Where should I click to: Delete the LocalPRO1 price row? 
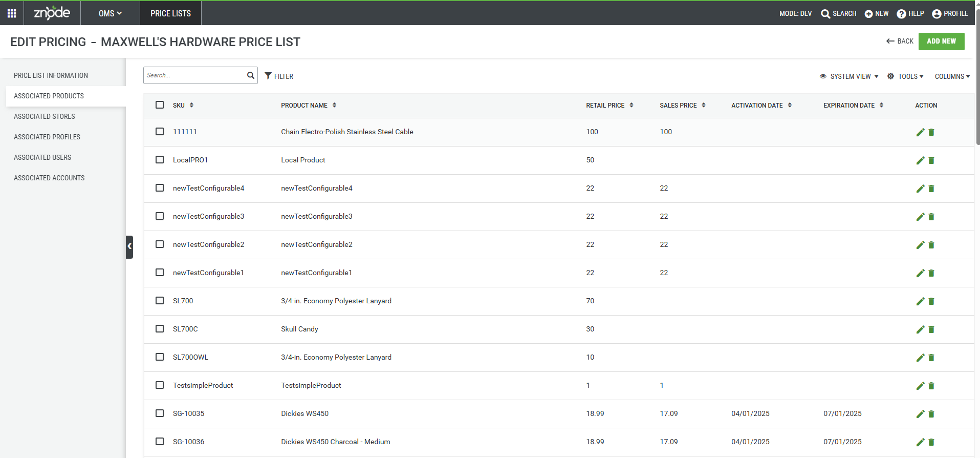(x=931, y=160)
